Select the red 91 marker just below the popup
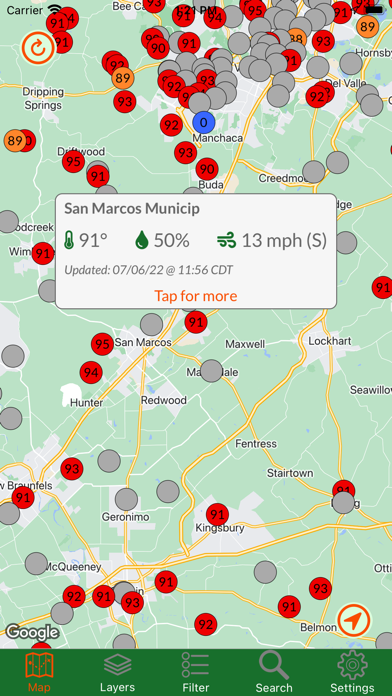This screenshot has height=696, width=392. [196, 322]
